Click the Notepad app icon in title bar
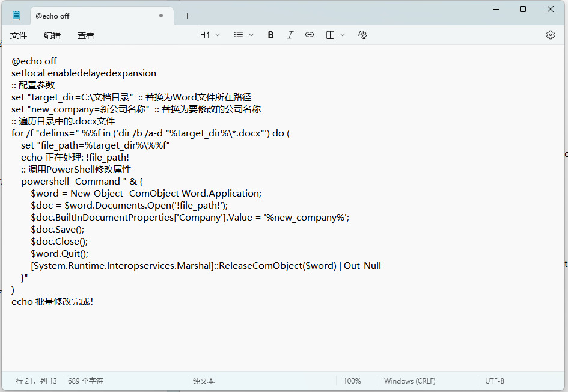Image resolution: width=568 pixels, height=392 pixels. click(16, 16)
